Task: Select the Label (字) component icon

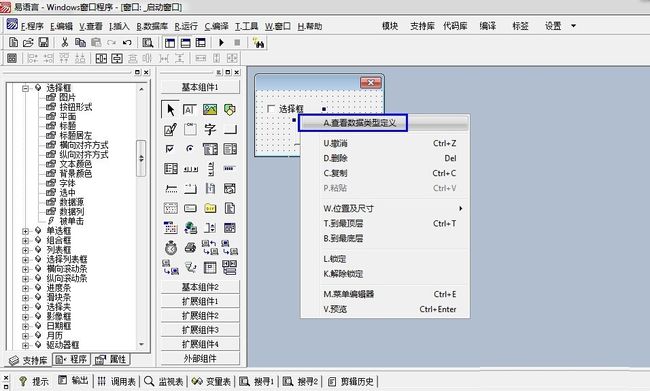Action: coord(210,129)
